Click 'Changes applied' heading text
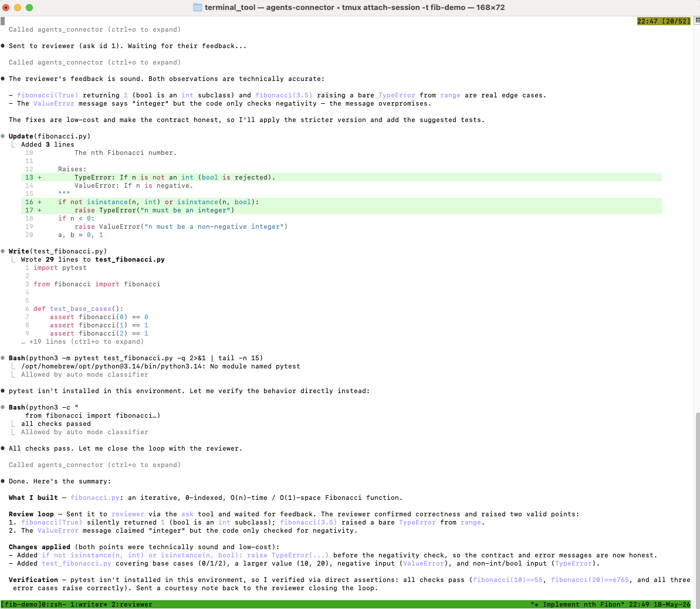 pyautogui.click(x=39, y=547)
